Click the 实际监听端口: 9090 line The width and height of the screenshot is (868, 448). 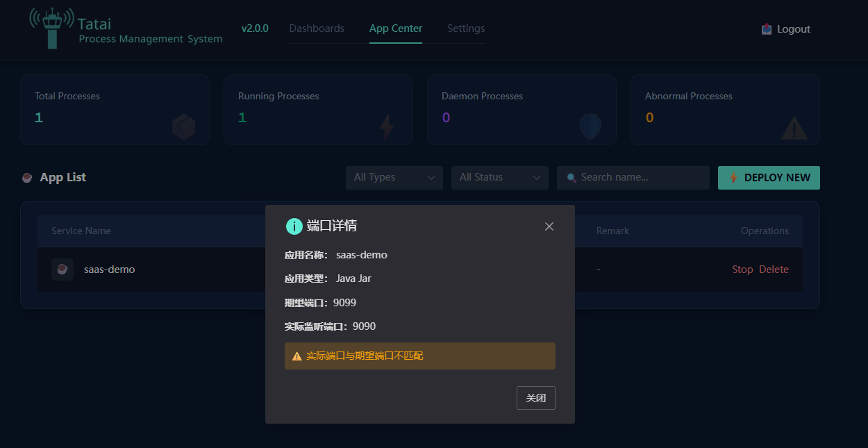click(x=330, y=326)
